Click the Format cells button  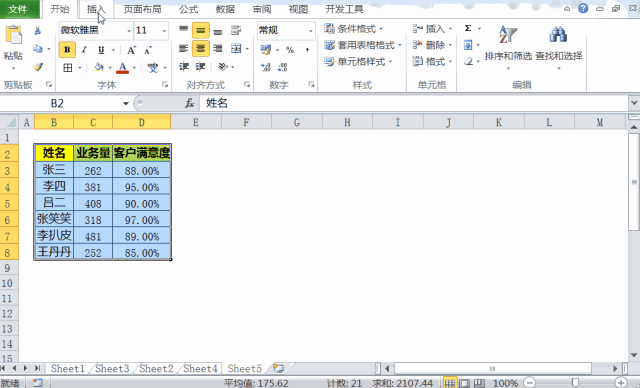click(x=432, y=62)
